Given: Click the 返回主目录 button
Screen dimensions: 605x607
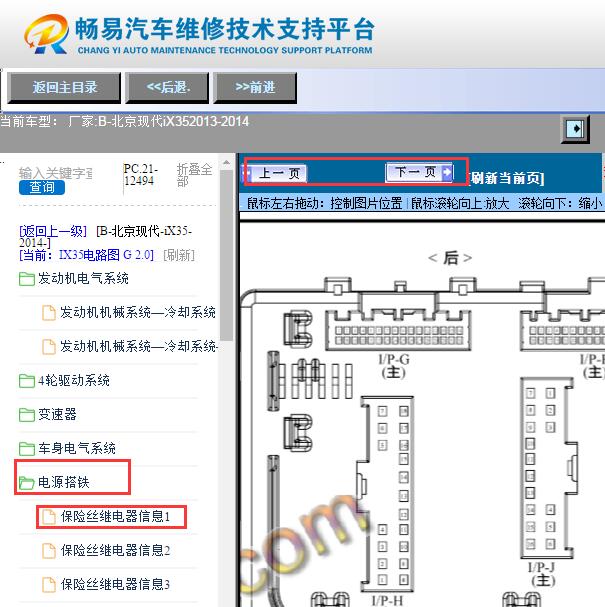Looking at the screenshot, I should point(64,88).
